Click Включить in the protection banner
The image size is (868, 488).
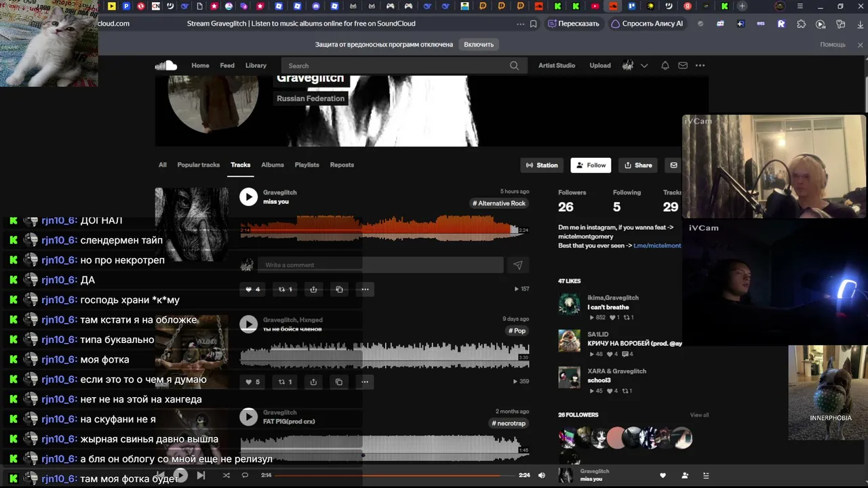click(479, 45)
